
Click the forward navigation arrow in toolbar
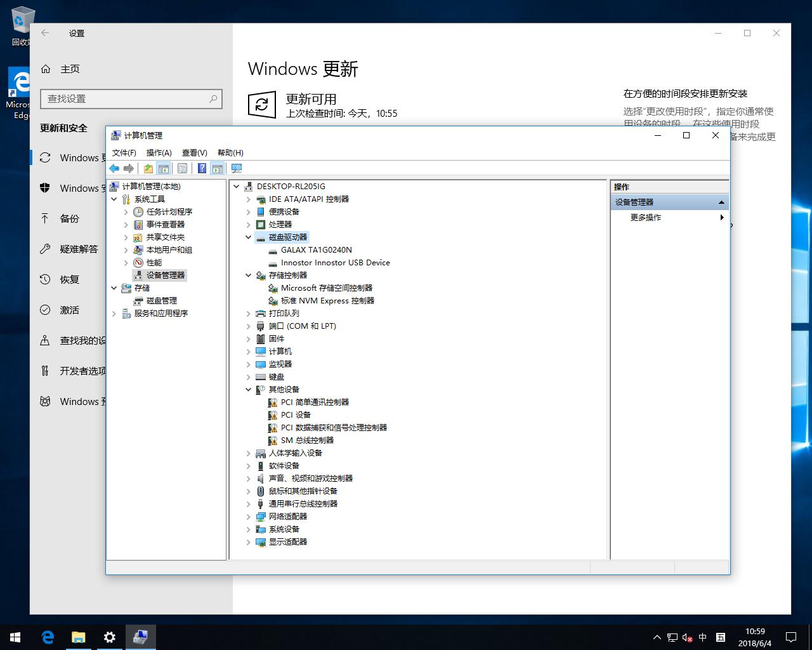pyautogui.click(x=128, y=168)
